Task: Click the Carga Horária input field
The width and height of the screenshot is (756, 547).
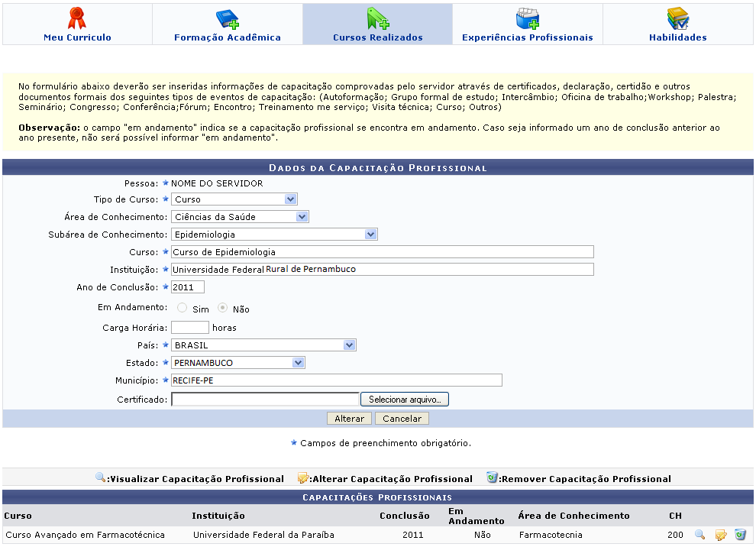Action: [x=190, y=327]
